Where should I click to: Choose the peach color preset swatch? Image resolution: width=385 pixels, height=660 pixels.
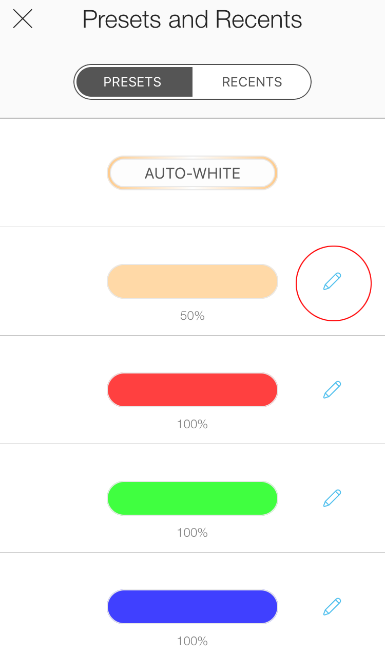click(192, 282)
